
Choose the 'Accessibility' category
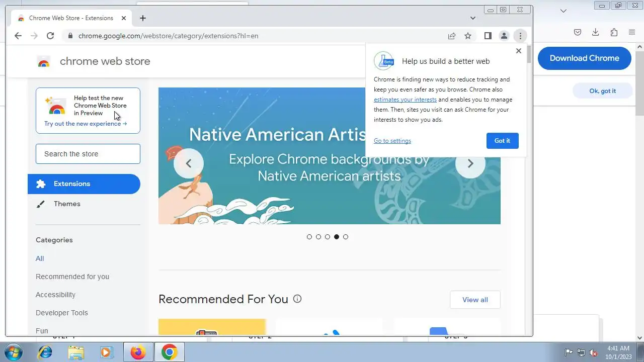pos(55,295)
